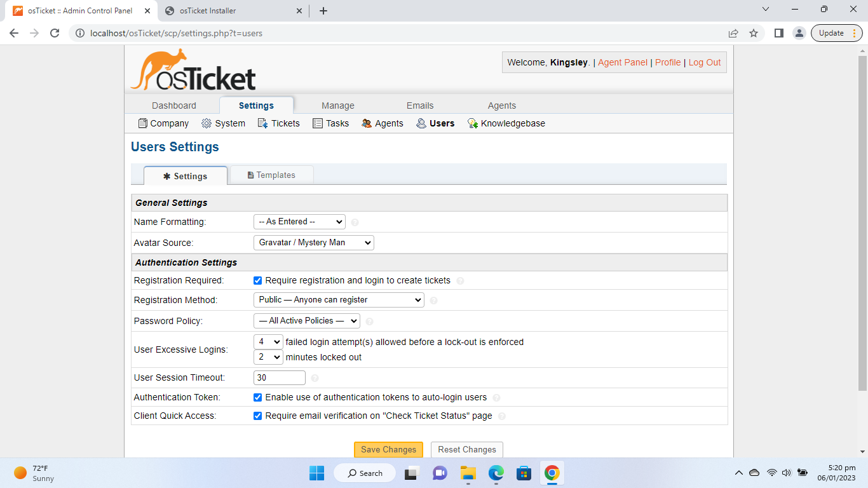This screenshot has height=488, width=868.
Task: Open Tasks settings icon
Action: [318, 123]
